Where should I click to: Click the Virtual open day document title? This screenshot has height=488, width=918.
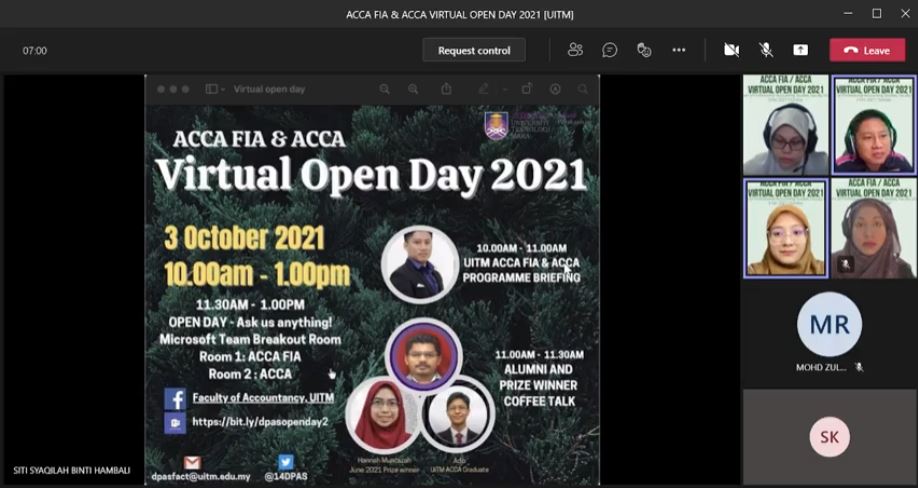[269, 89]
